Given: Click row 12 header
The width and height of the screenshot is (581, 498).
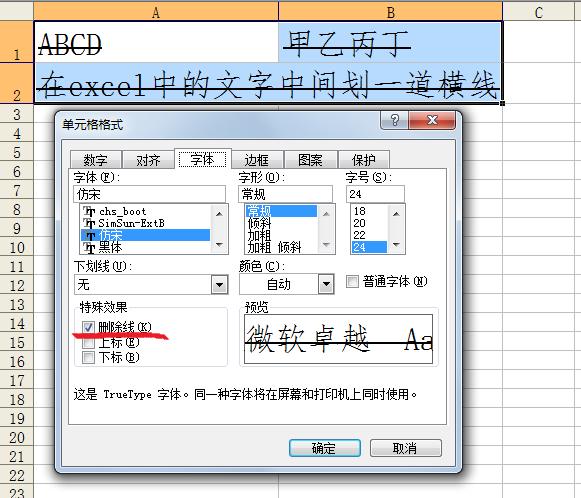Looking at the screenshot, I should [17, 285].
